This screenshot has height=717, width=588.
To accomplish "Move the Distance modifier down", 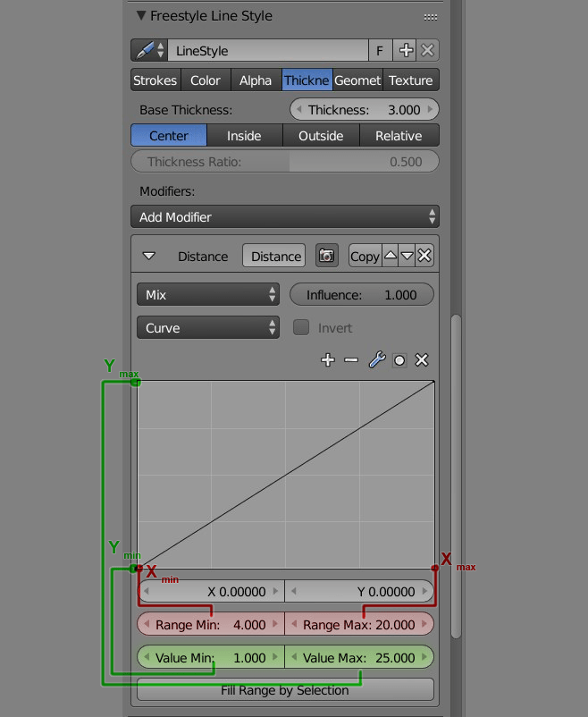I will [x=407, y=256].
